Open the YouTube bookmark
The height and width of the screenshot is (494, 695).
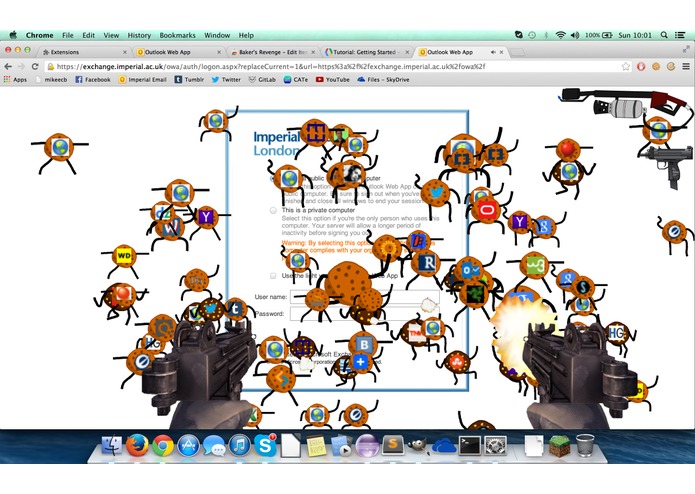[333, 80]
